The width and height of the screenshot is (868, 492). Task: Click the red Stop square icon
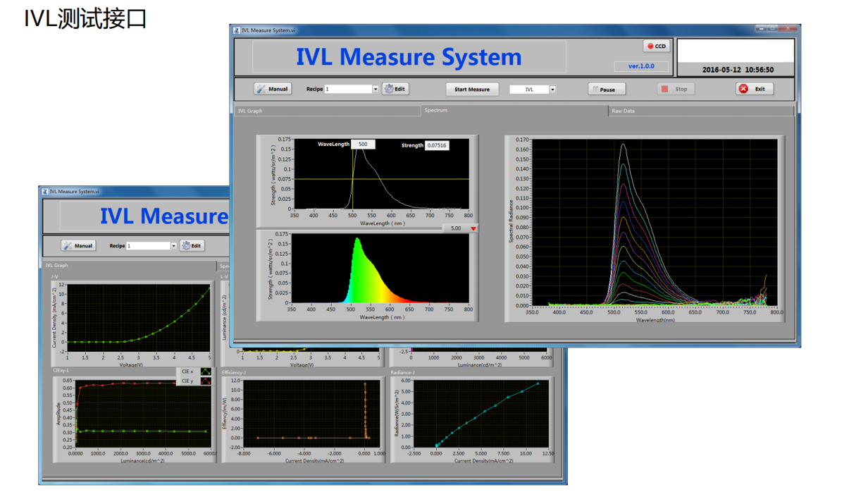[664, 90]
